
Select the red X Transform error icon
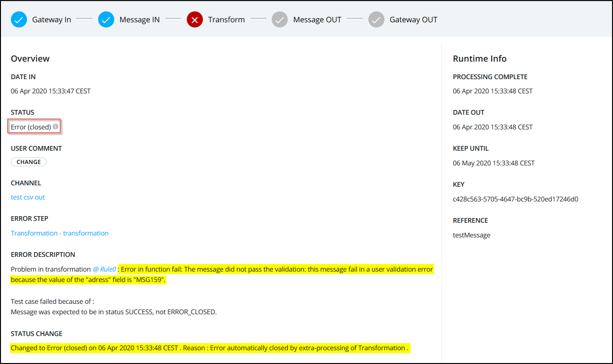click(195, 20)
